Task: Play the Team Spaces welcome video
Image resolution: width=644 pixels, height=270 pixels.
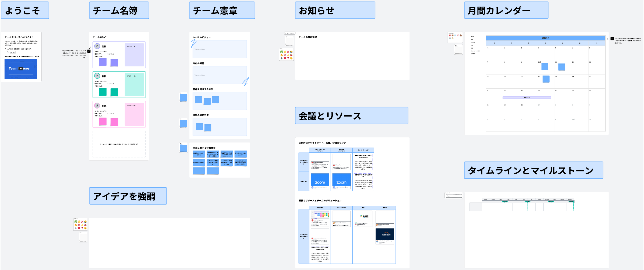Action: pyautogui.click(x=21, y=69)
